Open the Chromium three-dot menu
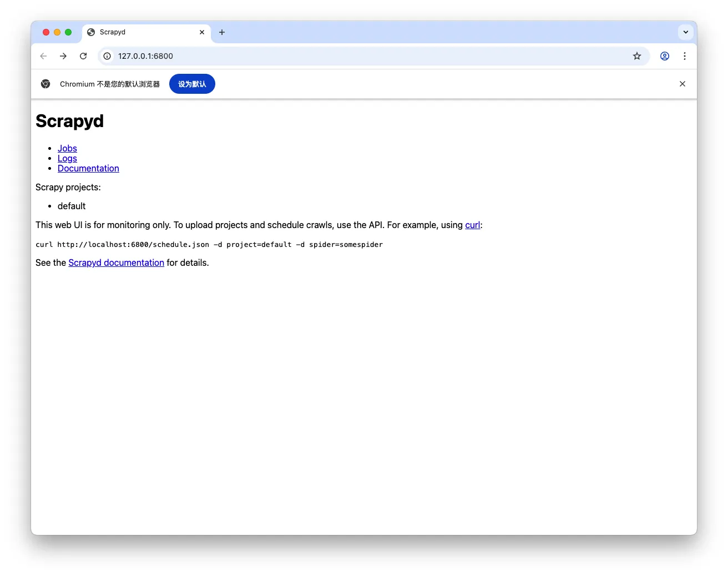Image resolution: width=728 pixels, height=576 pixels. pos(684,56)
